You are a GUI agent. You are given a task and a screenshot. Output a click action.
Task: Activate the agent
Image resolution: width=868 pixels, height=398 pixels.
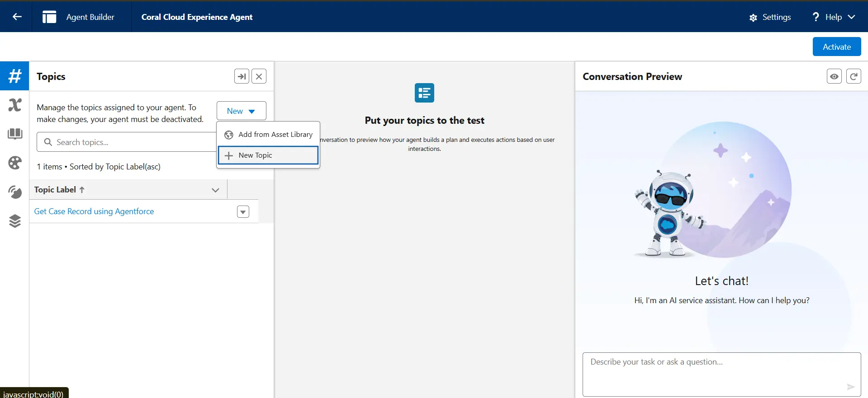pyautogui.click(x=836, y=47)
